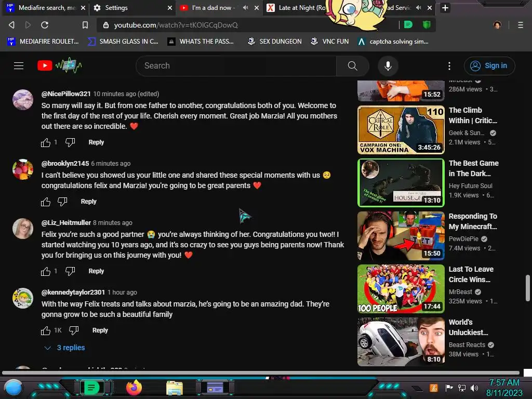The width and height of the screenshot is (532, 399).
Task: Reply to @brooklyn2145's comment
Action: (88, 202)
